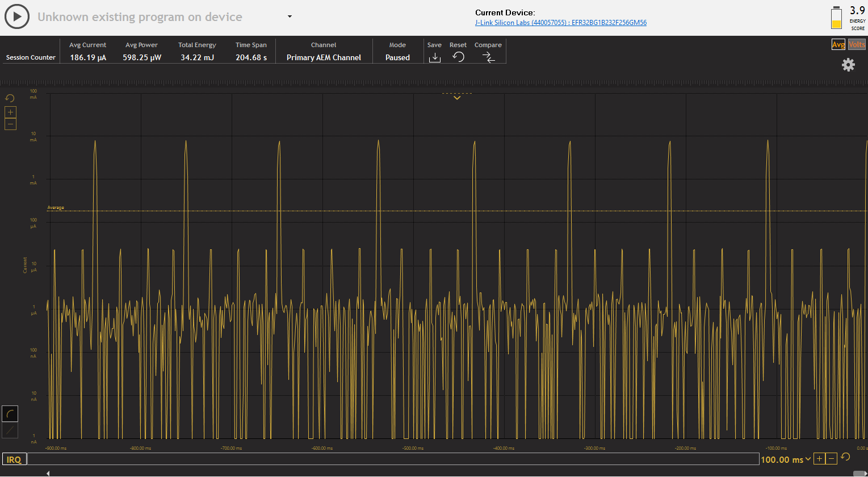The image size is (868, 477).
Task: Open the Energy Profiler settings gear
Action: tap(848, 65)
